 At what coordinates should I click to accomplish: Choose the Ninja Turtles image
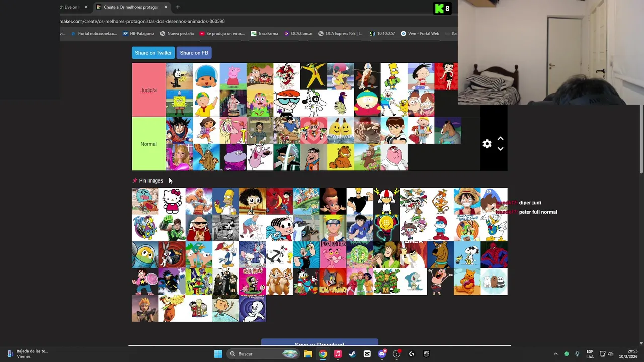386,282
